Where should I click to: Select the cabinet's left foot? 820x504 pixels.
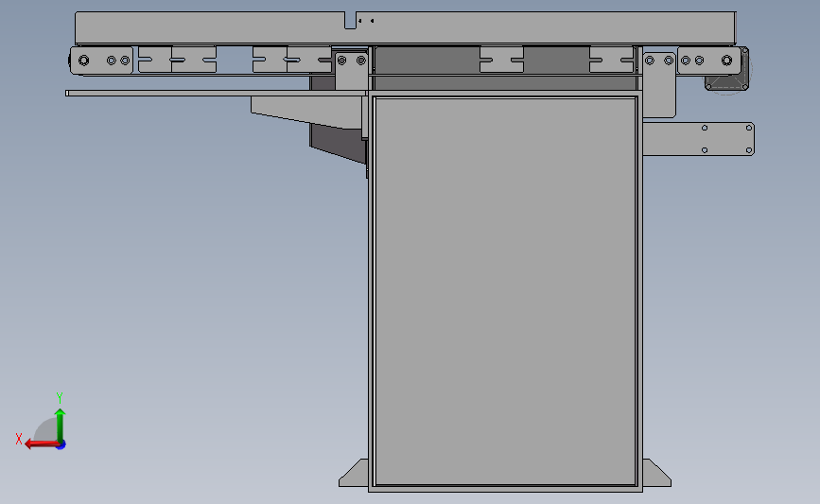click(354, 473)
